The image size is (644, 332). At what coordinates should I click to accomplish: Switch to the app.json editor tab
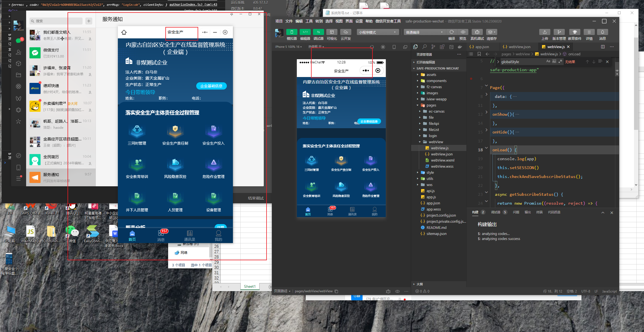[x=482, y=47]
